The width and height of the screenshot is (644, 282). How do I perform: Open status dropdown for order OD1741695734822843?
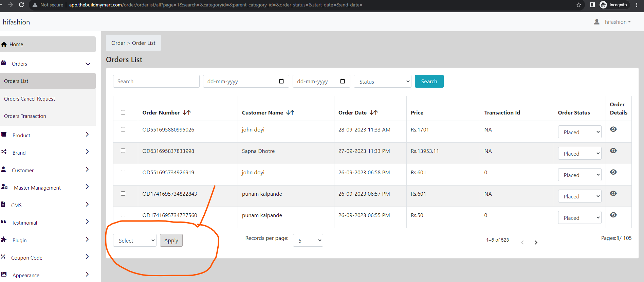pyautogui.click(x=580, y=196)
